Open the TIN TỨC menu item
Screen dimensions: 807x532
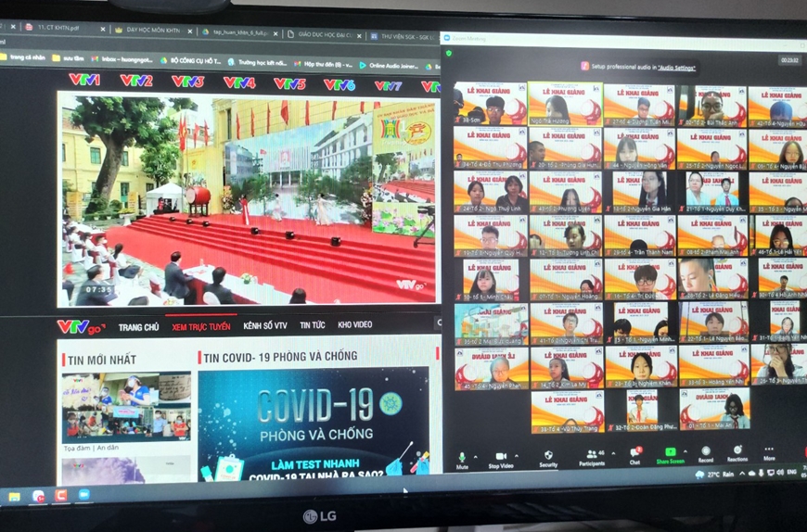(313, 325)
